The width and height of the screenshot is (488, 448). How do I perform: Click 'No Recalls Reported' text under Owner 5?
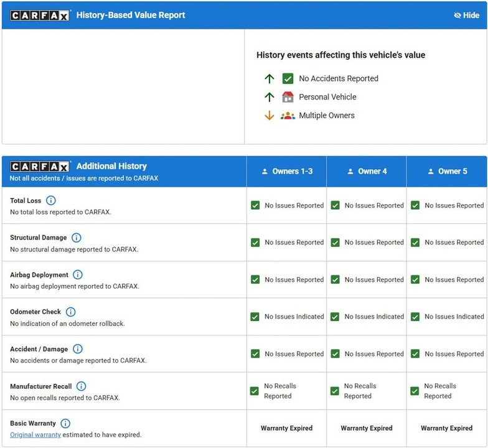(440, 391)
